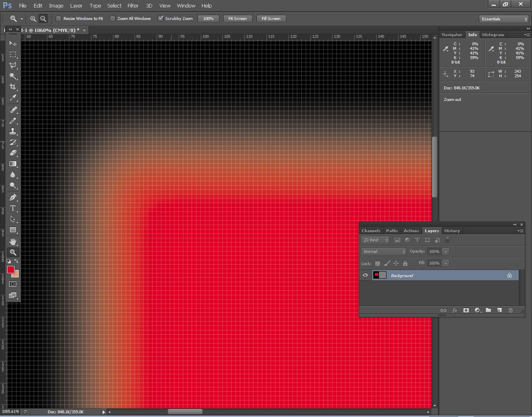This screenshot has width=532, height=417.
Task: Switch to the Channels tab
Action: pos(371,231)
